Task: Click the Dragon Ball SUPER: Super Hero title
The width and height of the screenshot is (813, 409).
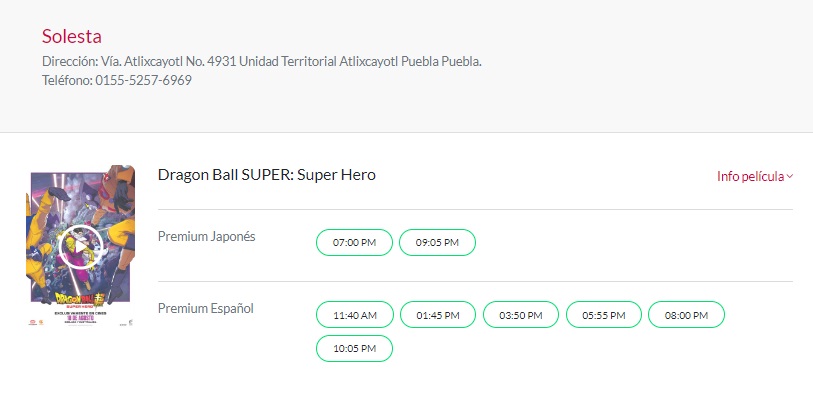Action: tap(266, 175)
